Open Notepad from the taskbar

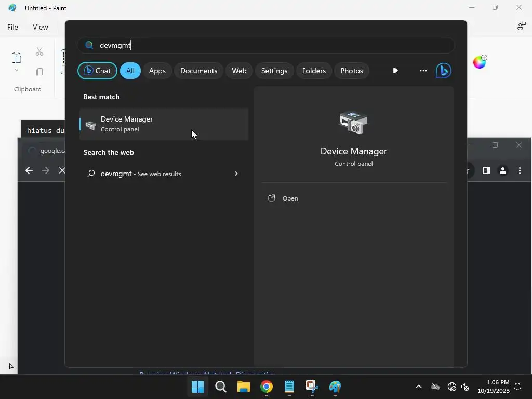click(x=289, y=387)
